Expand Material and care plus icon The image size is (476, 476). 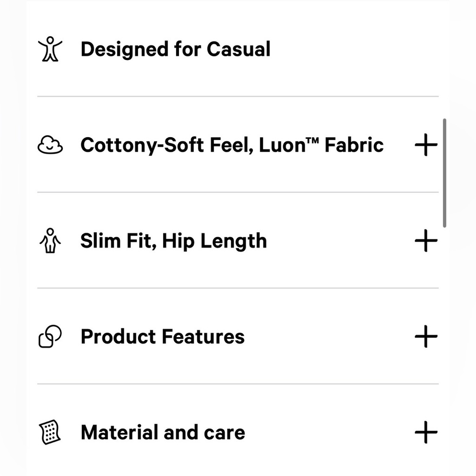point(426,432)
